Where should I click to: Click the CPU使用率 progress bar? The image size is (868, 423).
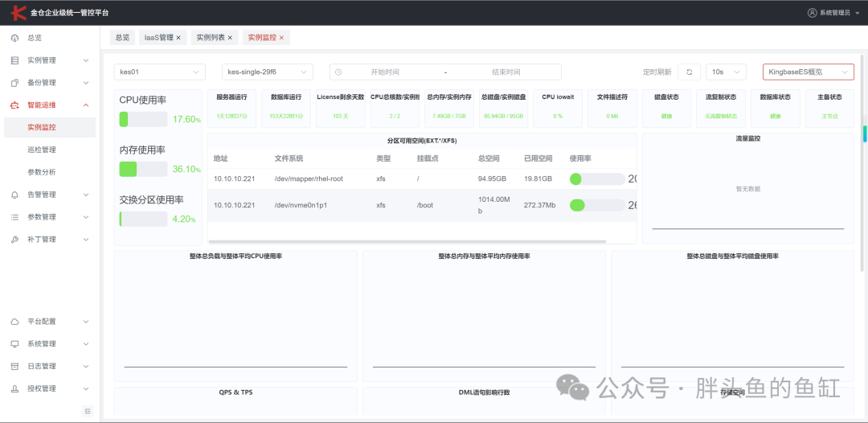click(x=143, y=119)
